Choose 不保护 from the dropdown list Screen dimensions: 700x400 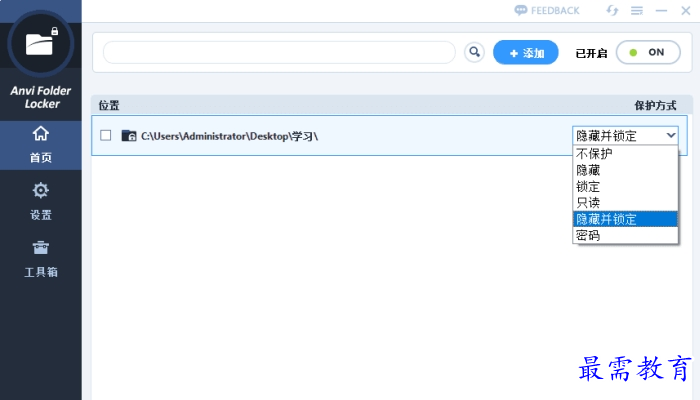coord(625,154)
